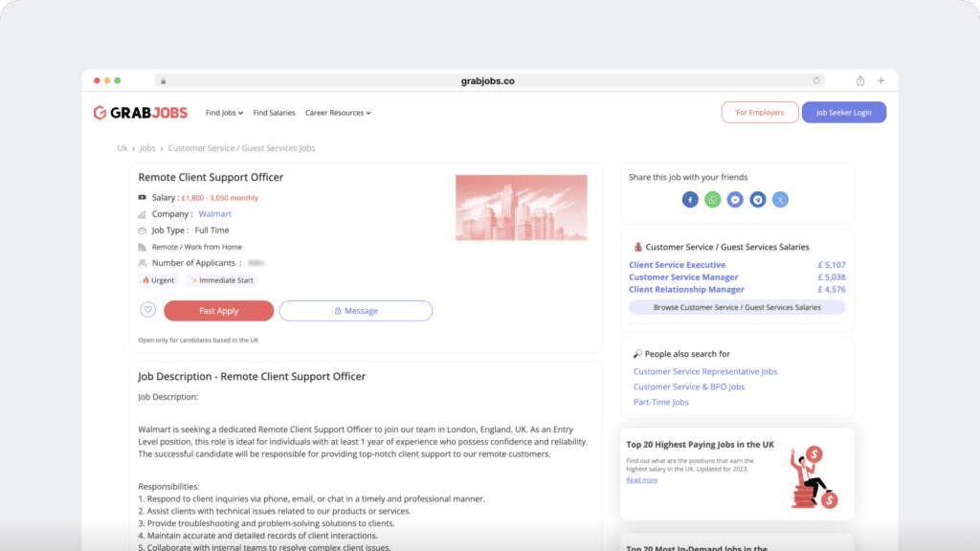This screenshot has width=980, height=551.
Task: Share job via Messenger icon
Action: tap(735, 199)
